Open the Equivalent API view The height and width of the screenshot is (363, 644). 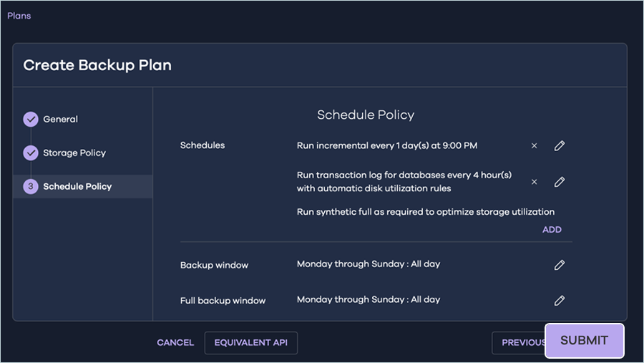[250, 343]
